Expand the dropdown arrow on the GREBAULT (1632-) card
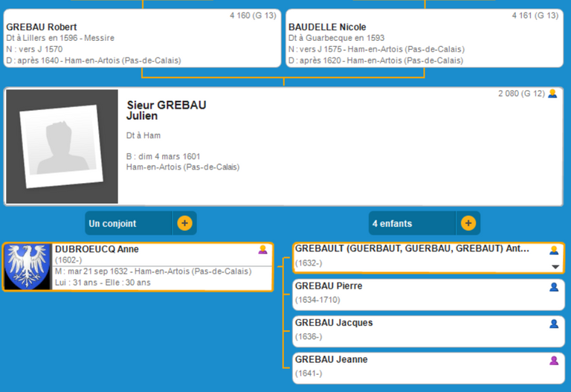 pyautogui.click(x=555, y=266)
